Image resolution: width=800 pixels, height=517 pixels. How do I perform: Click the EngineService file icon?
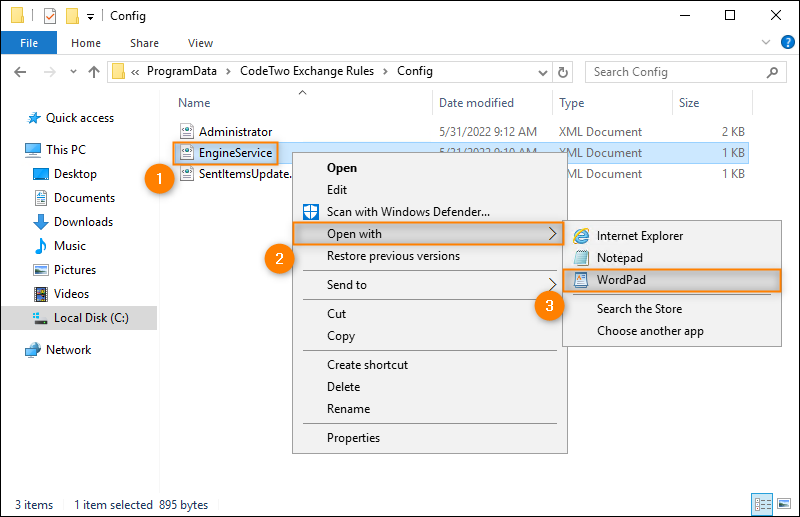click(x=187, y=152)
